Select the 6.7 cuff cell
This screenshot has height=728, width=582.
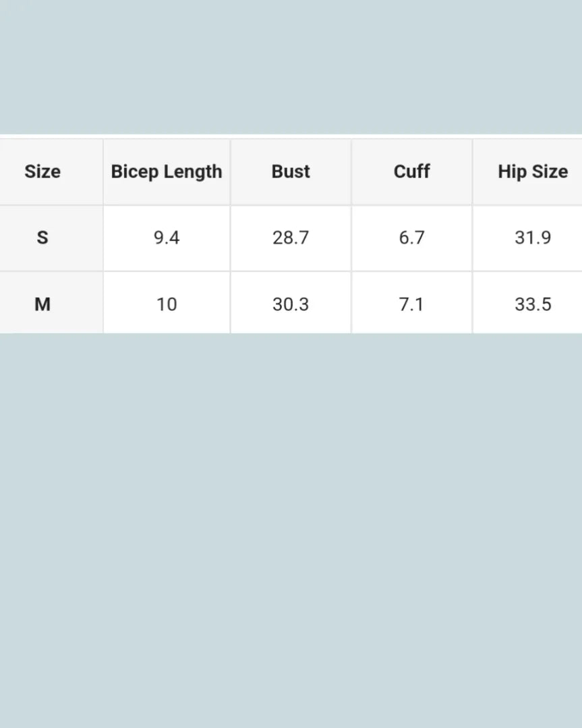tap(411, 237)
